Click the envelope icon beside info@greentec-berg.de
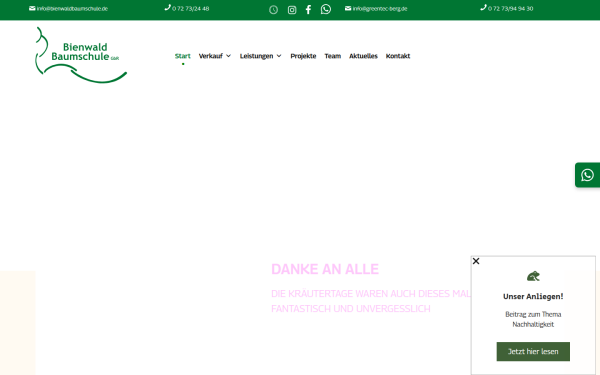The height and width of the screenshot is (375, 600). click(x=348, y=8)
